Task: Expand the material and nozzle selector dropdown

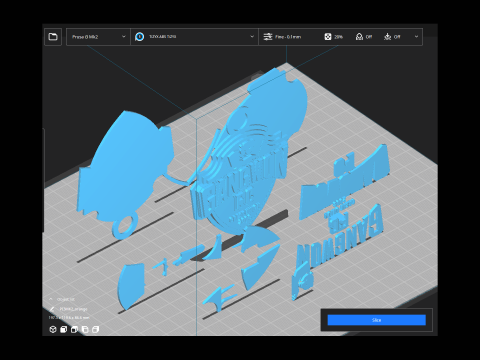Action: 194,37
